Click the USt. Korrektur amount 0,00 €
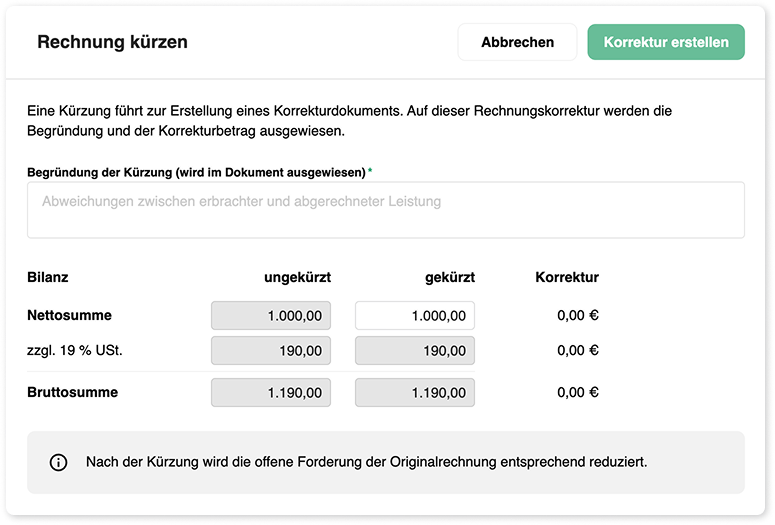This screenshot has height=525, width=775. point(578,350)
